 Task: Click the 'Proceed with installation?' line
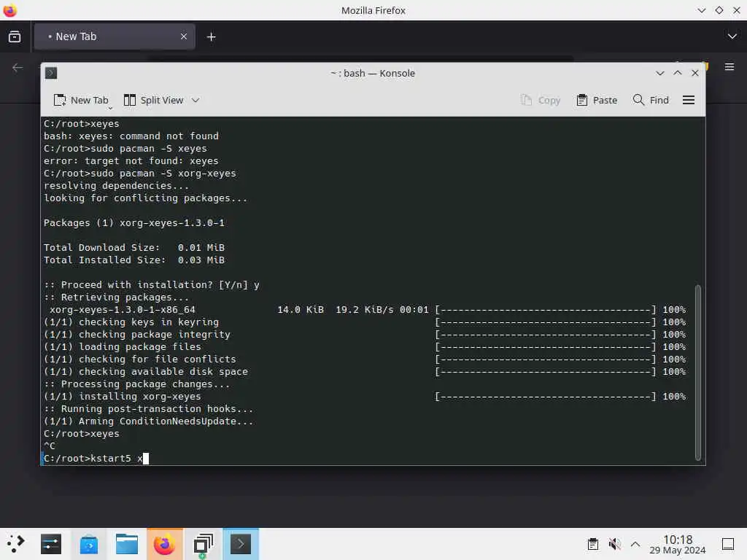152,285
